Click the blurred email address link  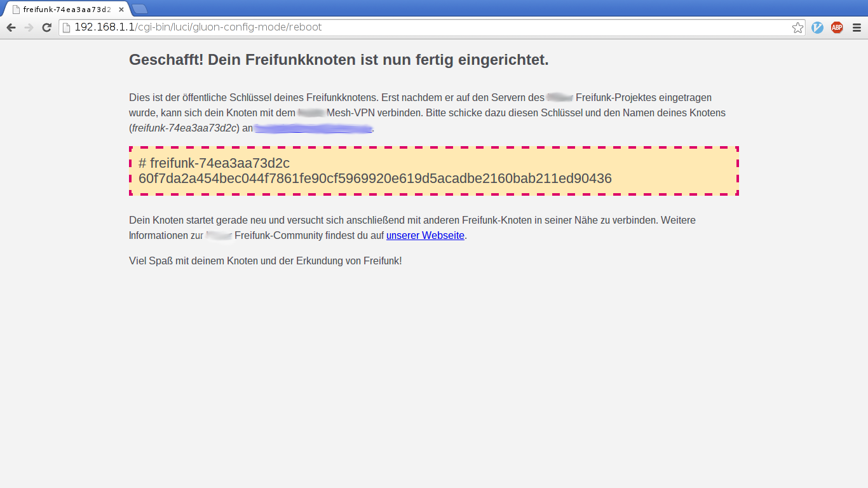pos(313,128)
